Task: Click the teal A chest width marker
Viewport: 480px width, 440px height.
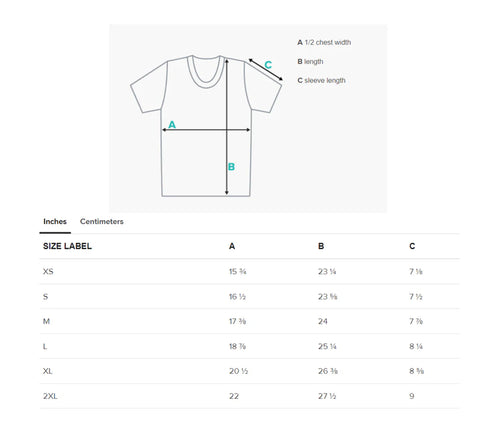Action: [x=172, y=124]
